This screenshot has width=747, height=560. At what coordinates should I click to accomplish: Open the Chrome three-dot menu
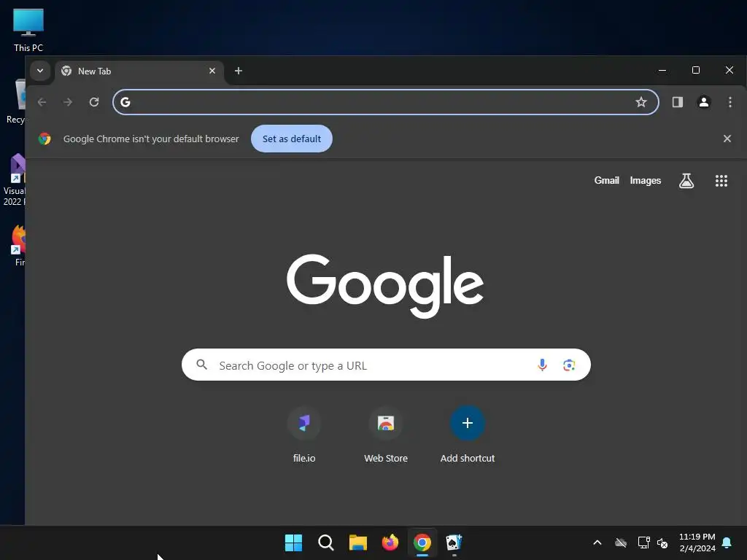point(729,102)
